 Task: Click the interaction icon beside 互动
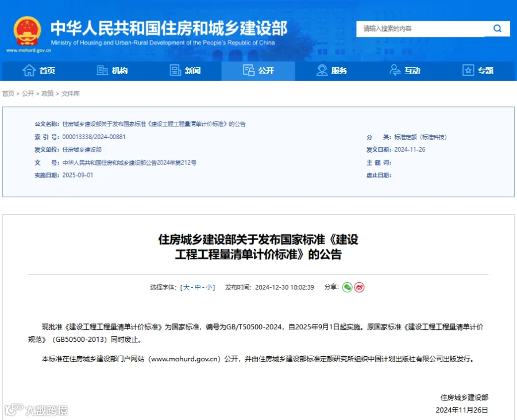click(395, 70)
